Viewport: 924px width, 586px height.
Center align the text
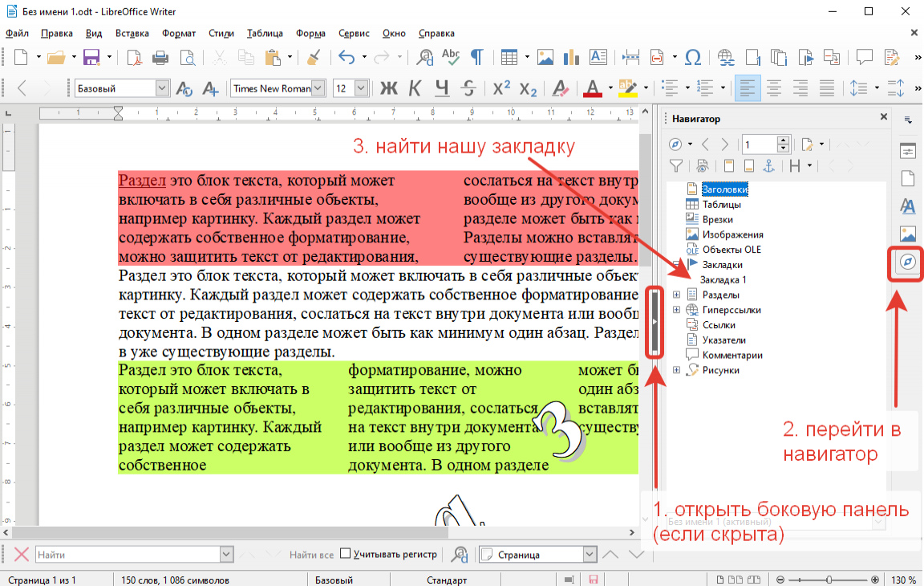click(x=774, y=88)
